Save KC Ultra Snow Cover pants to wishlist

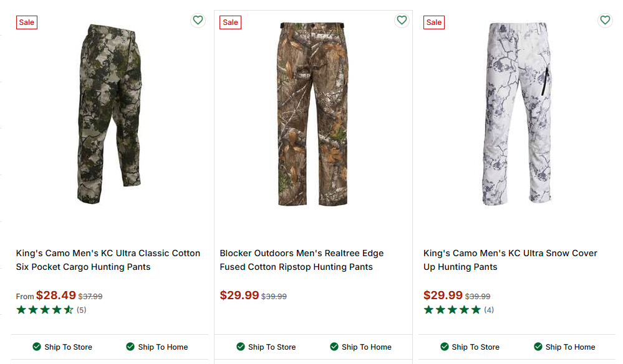pyautogui.click(x=605, y=21)
